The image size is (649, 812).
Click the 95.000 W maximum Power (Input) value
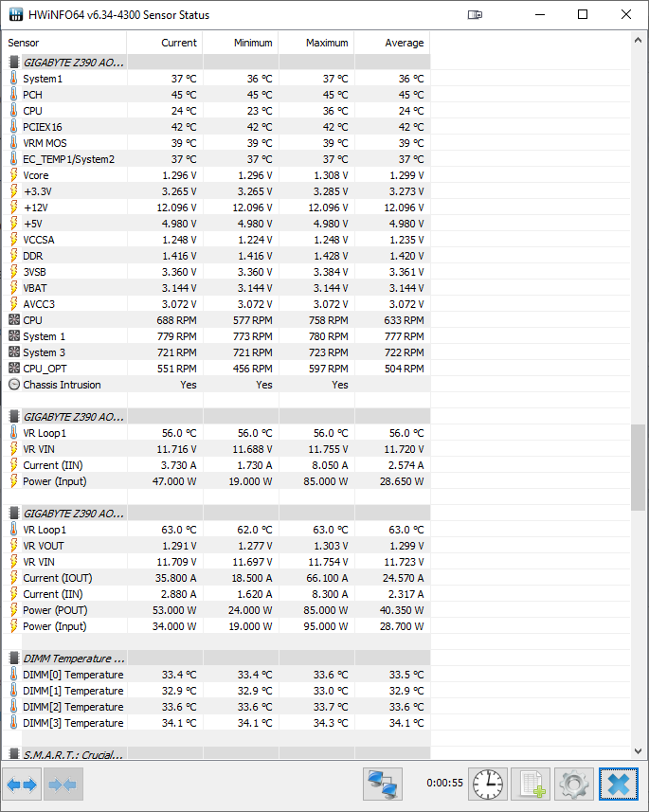(326, 626)
